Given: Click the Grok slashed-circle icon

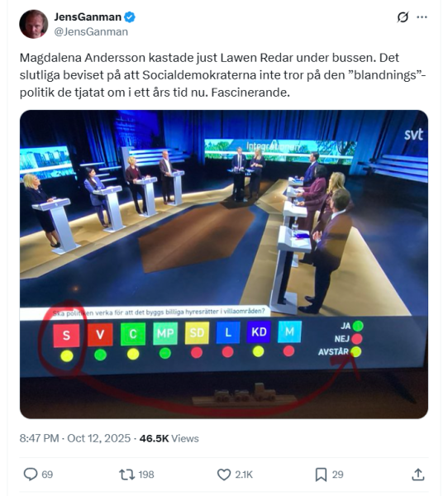Looking at the screenshot, I should (403, 17).
